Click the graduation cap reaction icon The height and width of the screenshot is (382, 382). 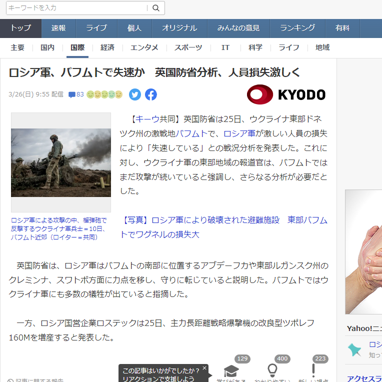(231, 371)
